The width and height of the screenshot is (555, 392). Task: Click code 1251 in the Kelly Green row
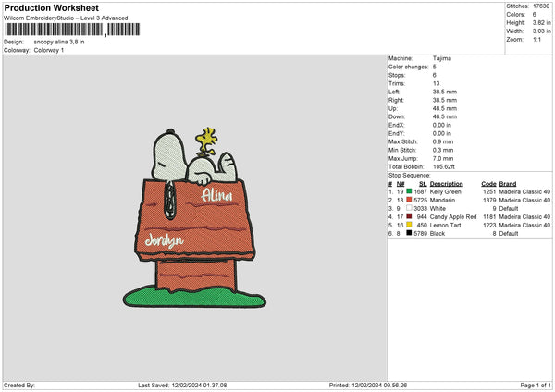(x=489, y=191)
